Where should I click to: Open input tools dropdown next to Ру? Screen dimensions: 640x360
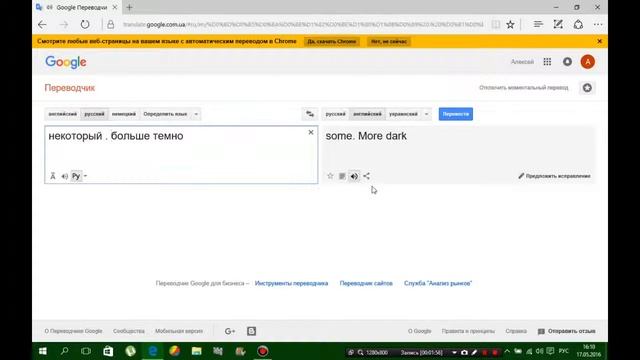[85, 176]
